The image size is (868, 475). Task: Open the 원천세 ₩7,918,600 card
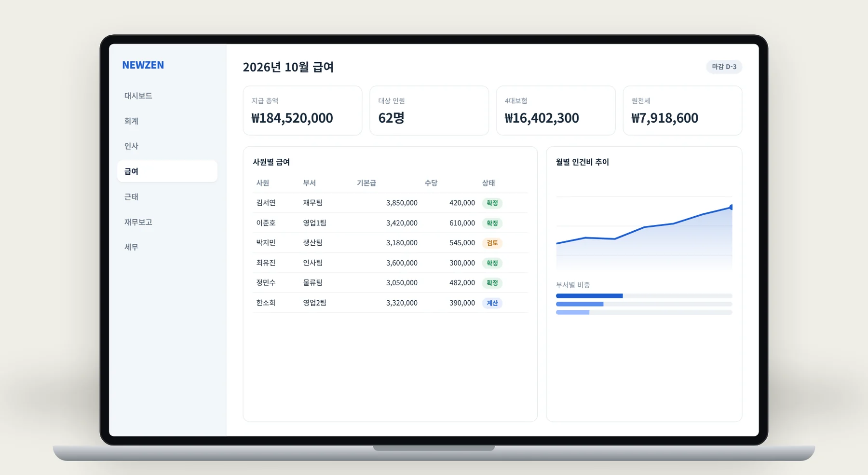(x=682, y=111)
